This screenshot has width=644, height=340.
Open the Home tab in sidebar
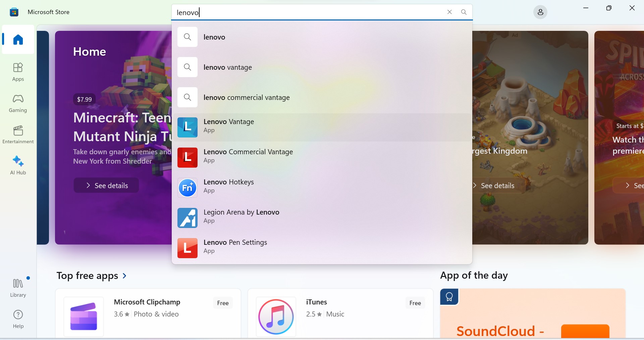click(x=18, y=40)
